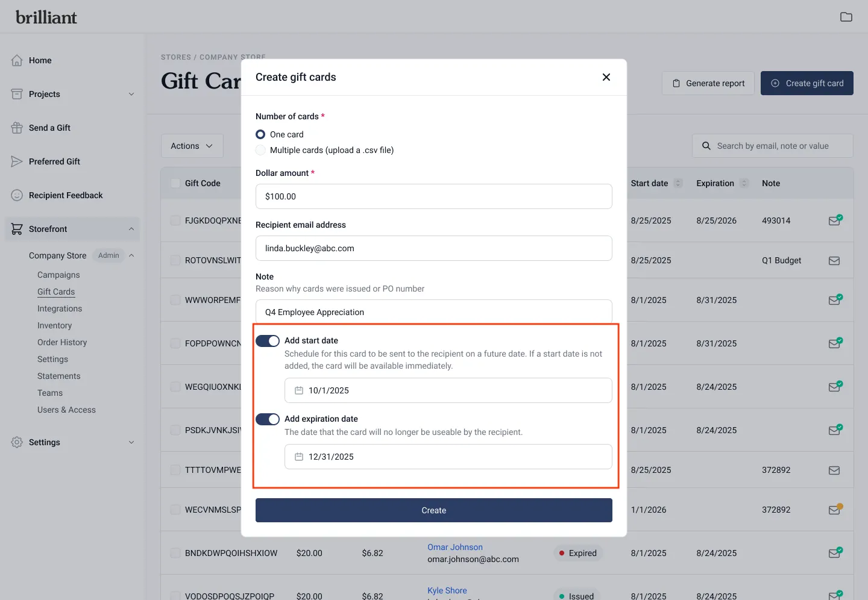Click the Preferred Gift arrow icon
Viewport: 868px width, 600px height.
17,161
